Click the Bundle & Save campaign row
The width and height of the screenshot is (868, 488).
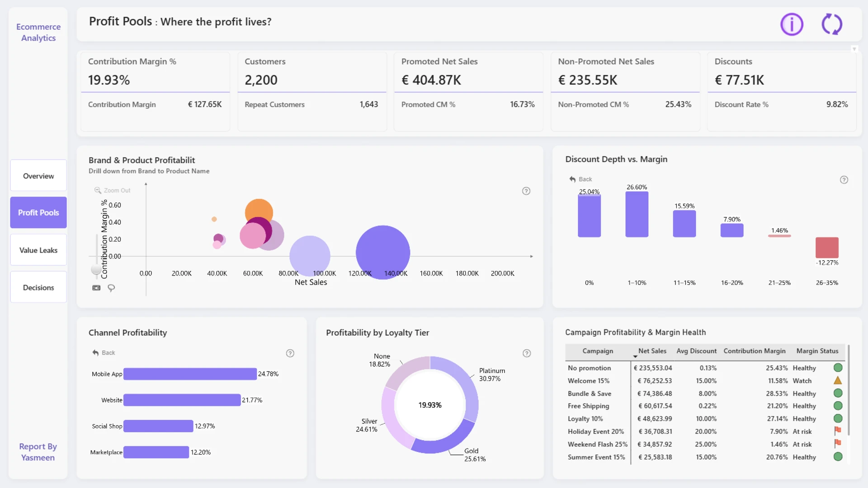click(x=705, y=394)
